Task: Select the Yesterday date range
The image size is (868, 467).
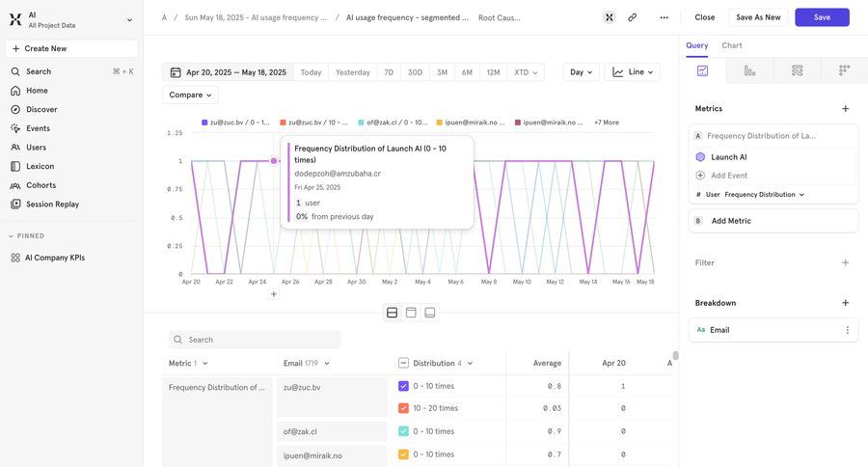Action: pyautogui.click(x=353, y=72)
